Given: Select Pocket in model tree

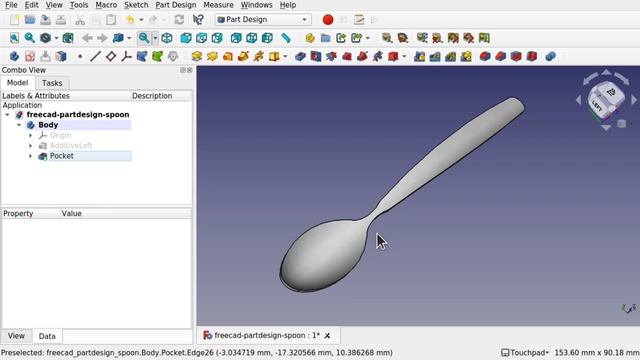Looking at the screenshot, I should coord(62,156).
